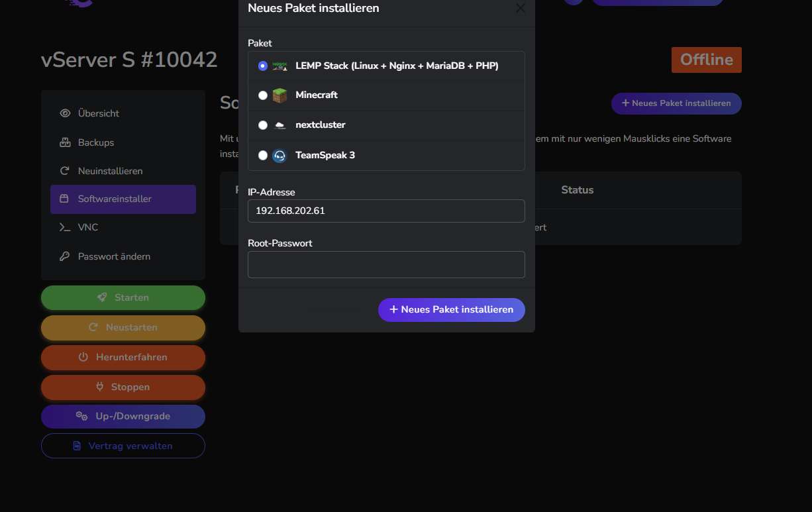The height and width of the screenshot is (512, 812).
Task: Click the rocket icon on Starten
Action: (102, 297)
